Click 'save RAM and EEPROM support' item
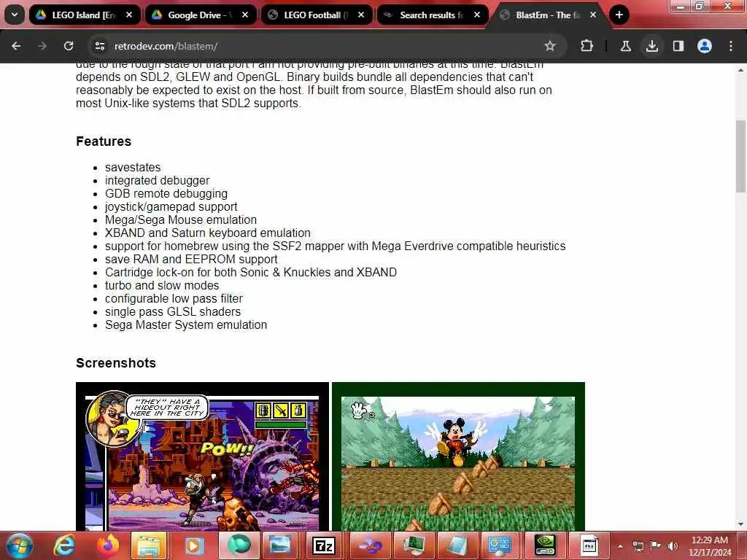 coord(192,259)
